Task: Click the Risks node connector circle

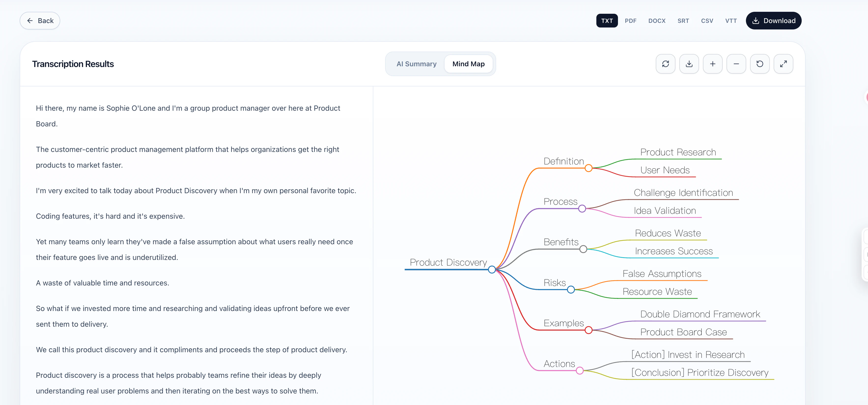Action: point(571,290)
